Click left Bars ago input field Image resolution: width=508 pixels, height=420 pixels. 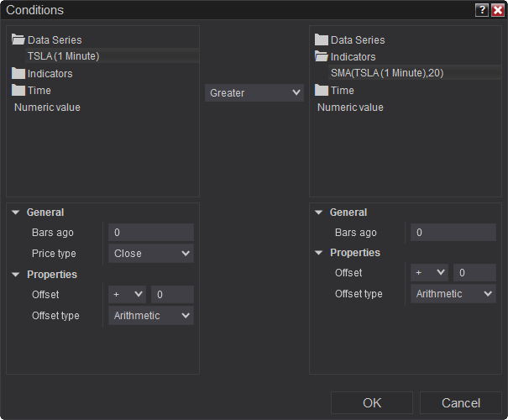(x=151, y=233)
